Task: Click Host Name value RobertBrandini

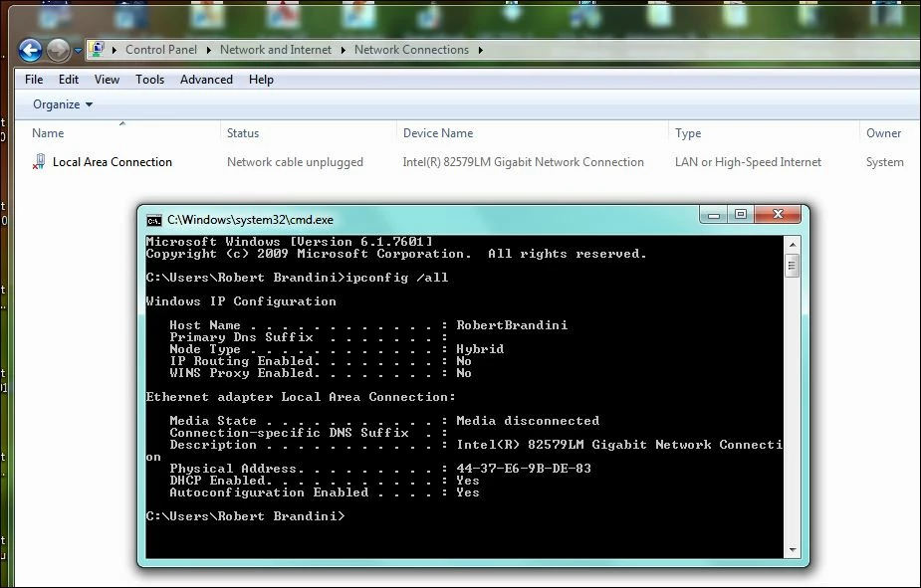Action: (512, 325)
